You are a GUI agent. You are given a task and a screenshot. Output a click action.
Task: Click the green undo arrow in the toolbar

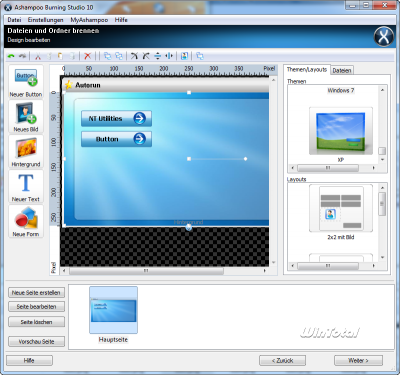click(x=11, y=56)
